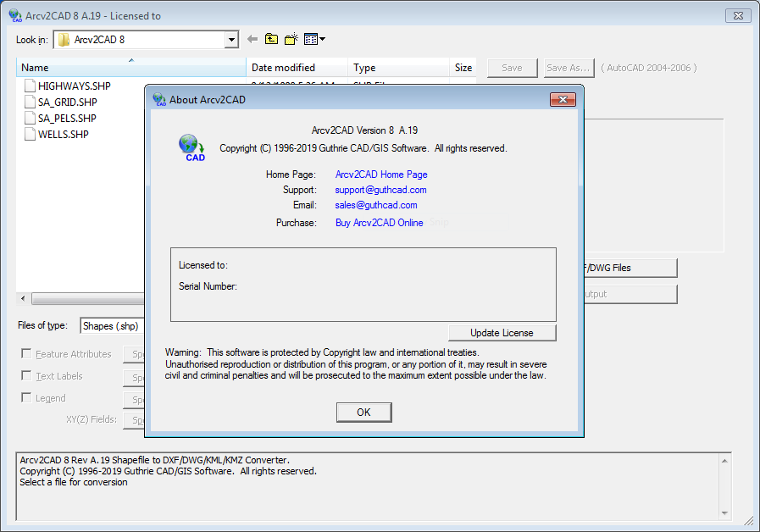Screen dimensions: 760x532
Task: Click 'Select a file for conversion' log text
Action: coord(74,482)
